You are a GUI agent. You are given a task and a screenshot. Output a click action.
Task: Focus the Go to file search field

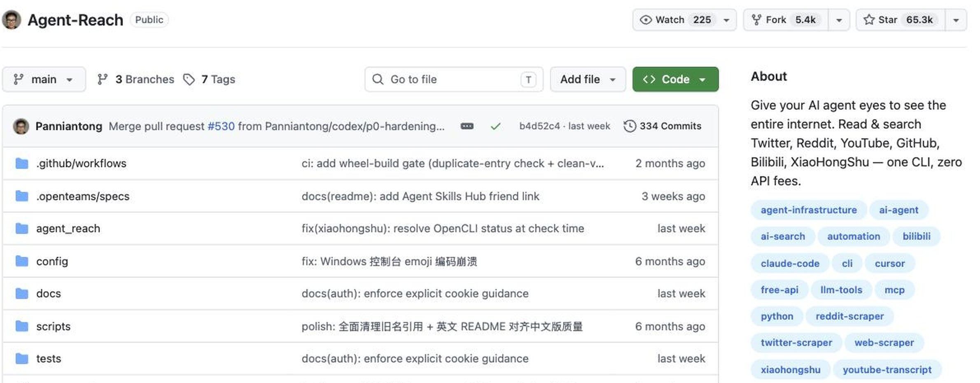tap(454, 79)
